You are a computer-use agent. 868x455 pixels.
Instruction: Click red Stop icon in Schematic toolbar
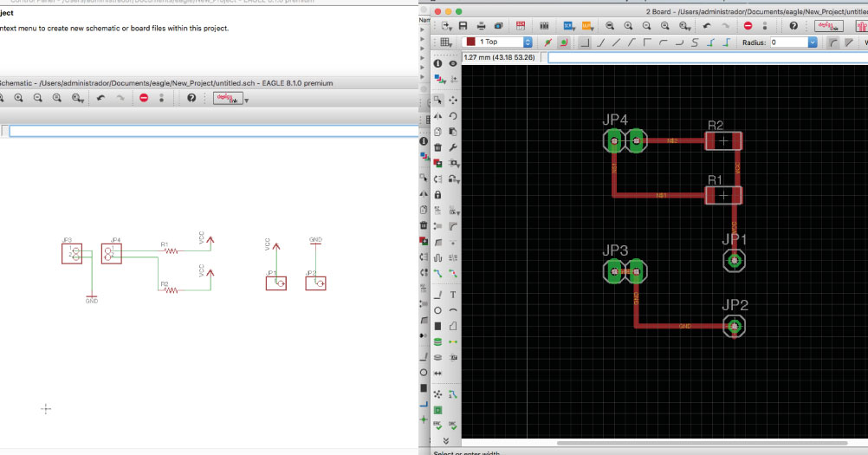144,98
